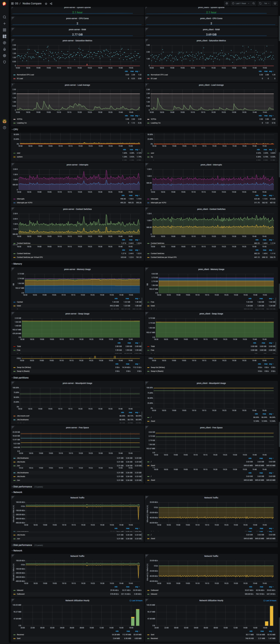Open the Alerting bell icon
The width and height of the screenshot is (280, 644).
(4, 49)
